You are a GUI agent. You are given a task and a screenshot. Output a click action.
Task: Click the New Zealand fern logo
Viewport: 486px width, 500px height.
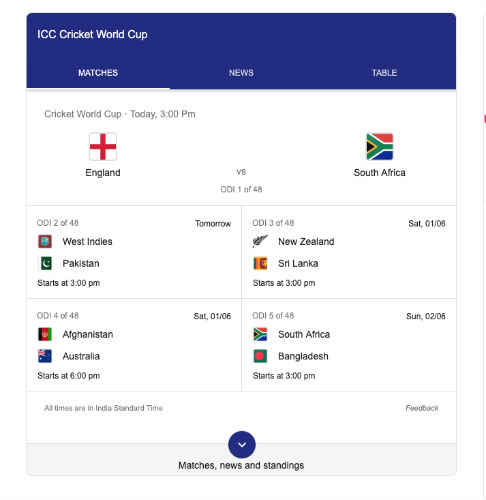[x=260, y=241]
